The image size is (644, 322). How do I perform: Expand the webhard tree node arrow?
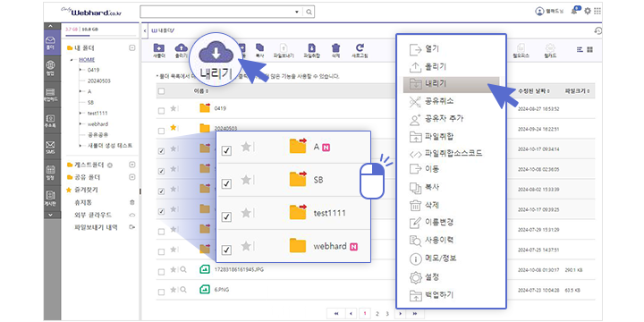[80, 123]
